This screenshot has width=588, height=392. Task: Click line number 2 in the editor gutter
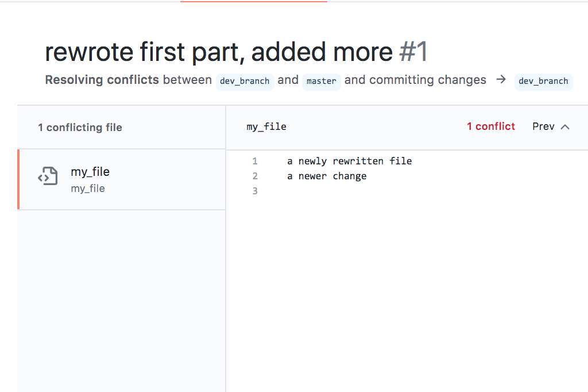(255, 176)
